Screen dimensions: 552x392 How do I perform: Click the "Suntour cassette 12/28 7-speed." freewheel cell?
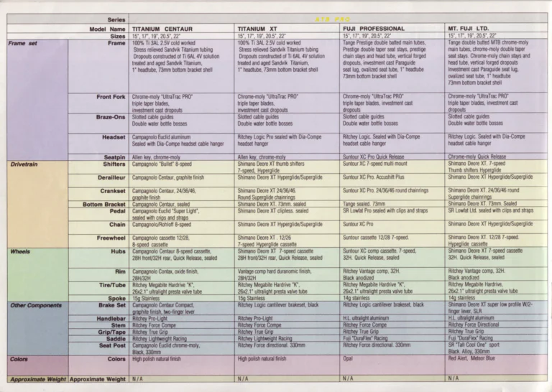(x=376, y=238)
